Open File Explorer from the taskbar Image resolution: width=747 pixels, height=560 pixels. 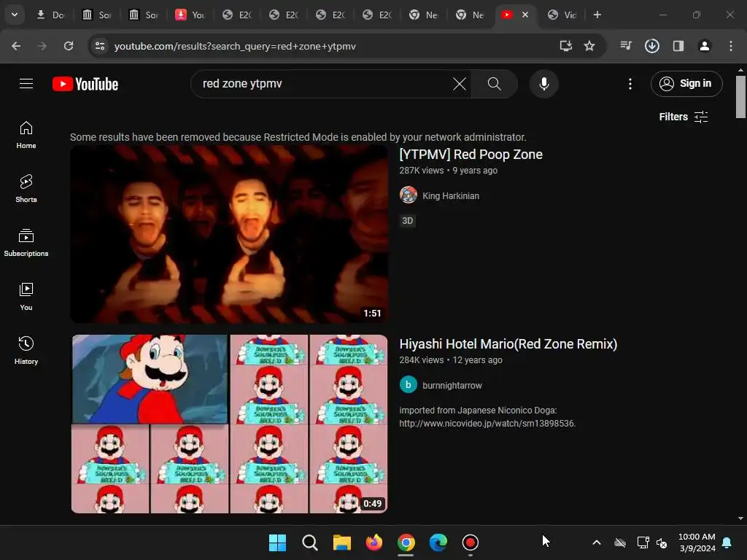(x=341, y=542)
